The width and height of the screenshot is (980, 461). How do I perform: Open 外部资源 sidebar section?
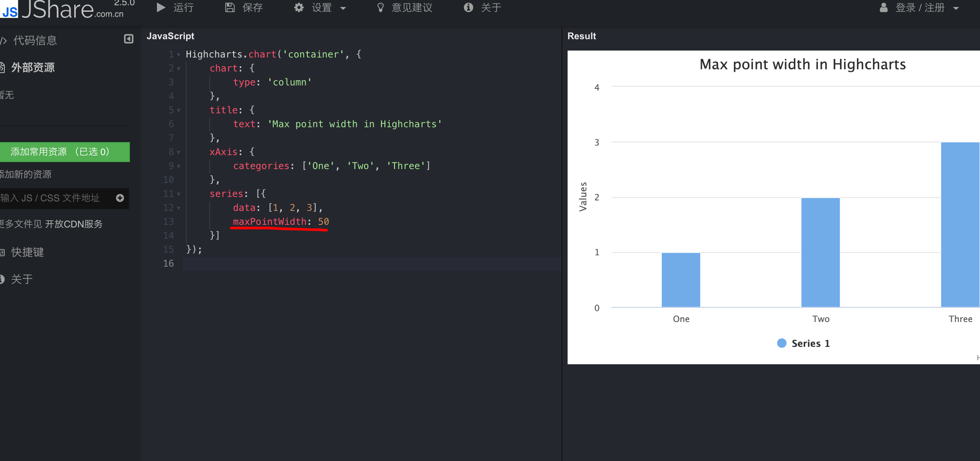pyautogui.click(x=33, y=68)
